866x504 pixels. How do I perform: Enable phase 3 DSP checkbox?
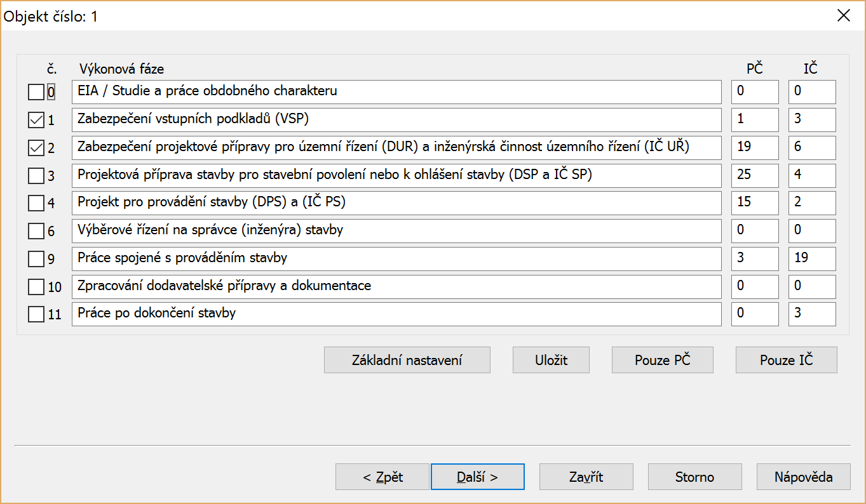pyautogui.click(x=36, y=176)
